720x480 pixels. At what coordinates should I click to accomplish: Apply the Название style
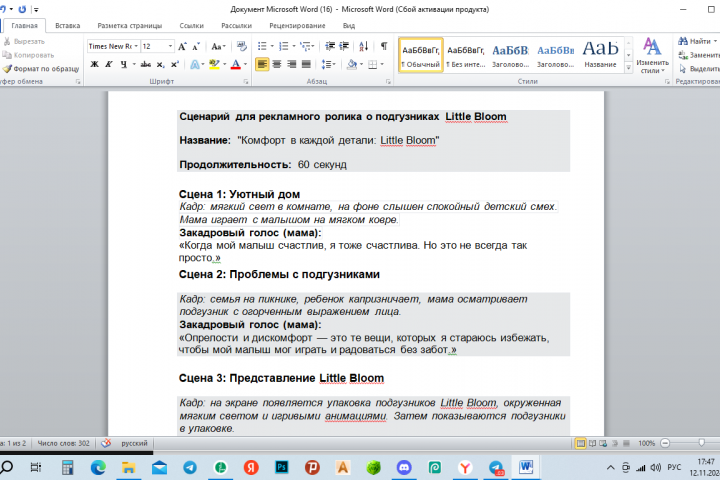(x=600, y=55)
